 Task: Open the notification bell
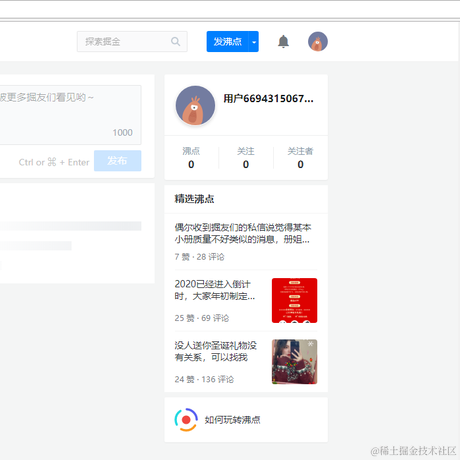(x=283, y=42)
